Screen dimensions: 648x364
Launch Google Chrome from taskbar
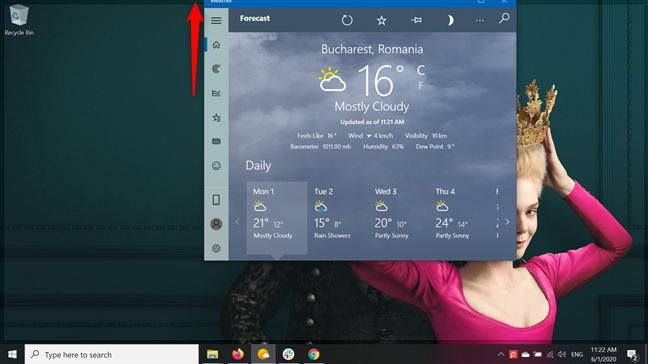[x=314, y=354]
